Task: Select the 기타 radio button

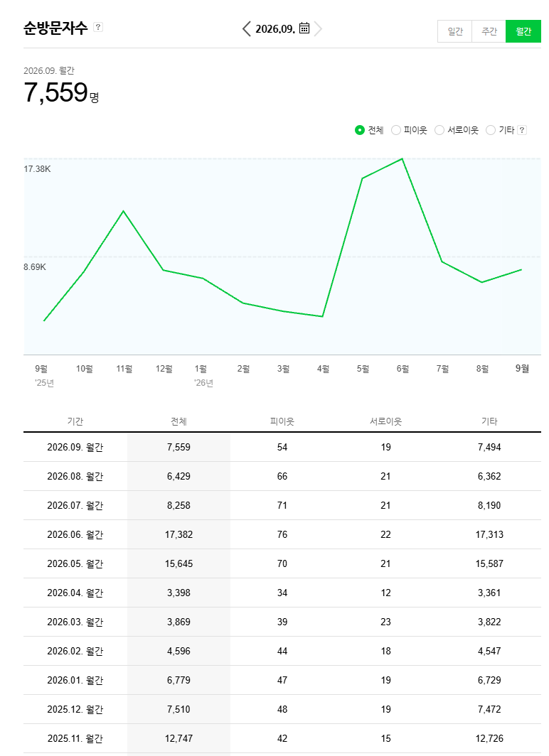Action: tap(491, 130)
